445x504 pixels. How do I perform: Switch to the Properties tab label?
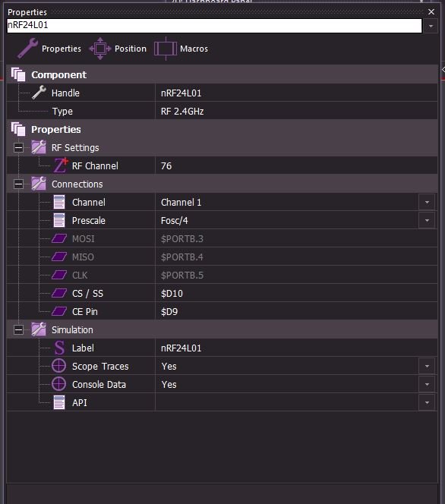point(62,49)
